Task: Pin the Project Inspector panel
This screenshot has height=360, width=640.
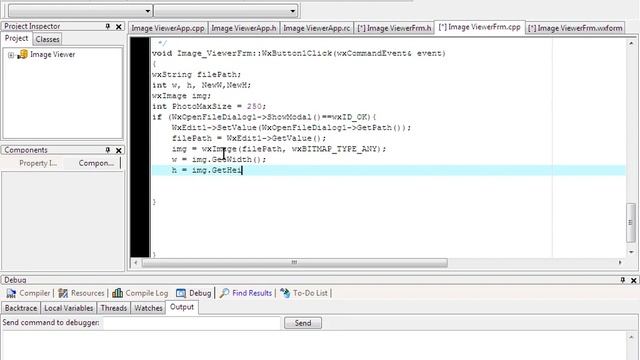Action: 108,26
